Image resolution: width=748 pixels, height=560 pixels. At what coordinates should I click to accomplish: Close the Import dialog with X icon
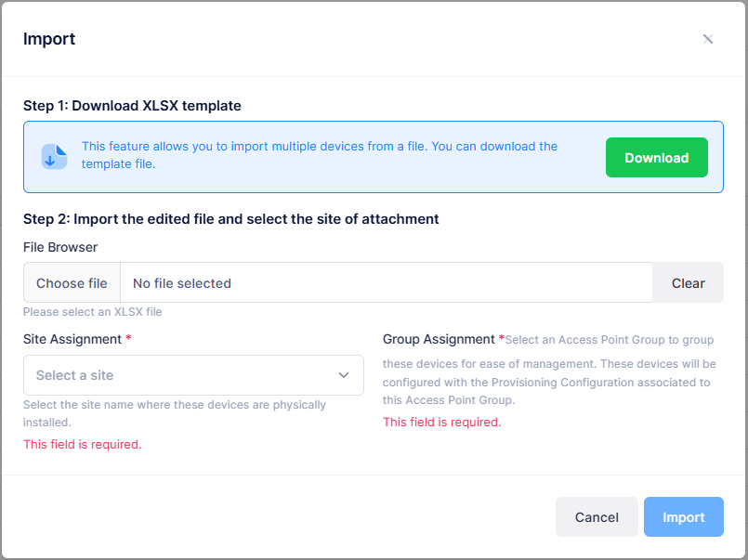point(708,39)
